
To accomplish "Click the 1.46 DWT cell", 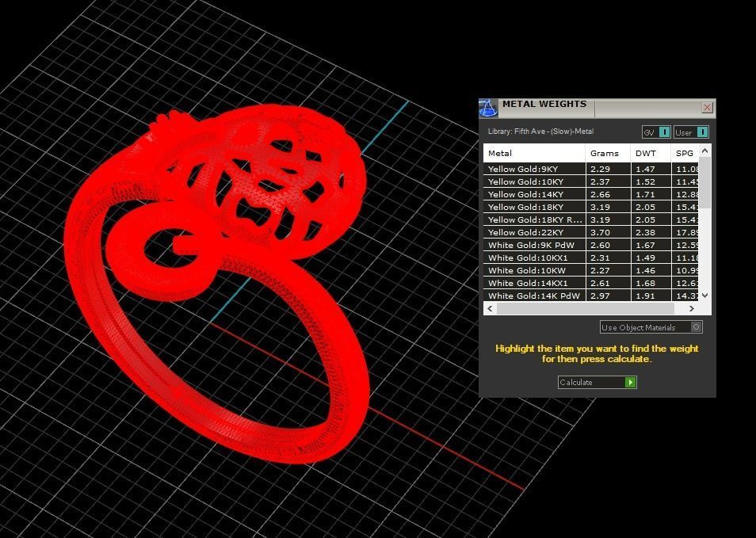I will tap(651, 270).
